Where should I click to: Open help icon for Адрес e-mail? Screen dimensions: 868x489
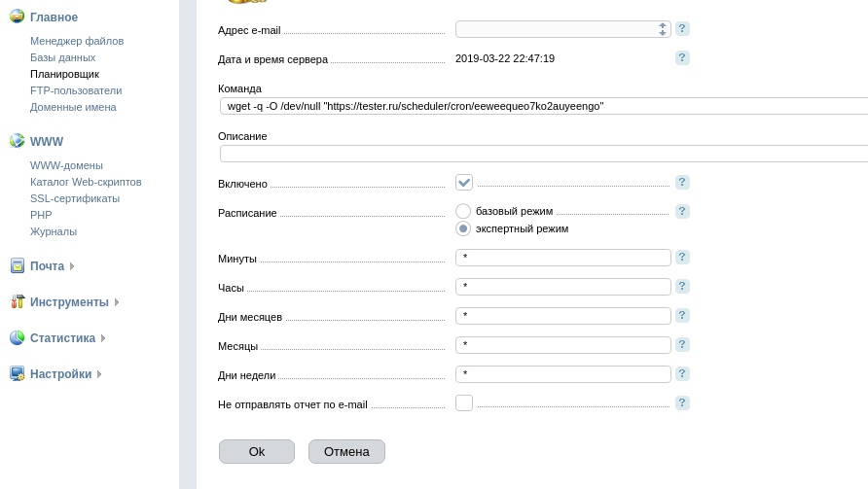coord(682,29)
